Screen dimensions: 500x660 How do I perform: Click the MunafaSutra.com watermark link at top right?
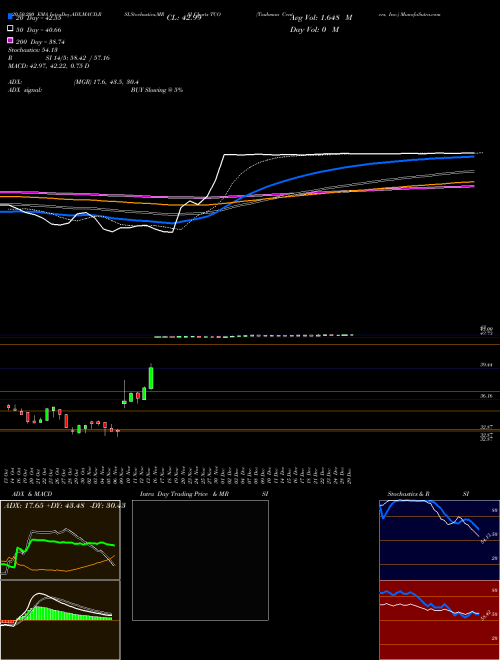[x=420, y=14]
